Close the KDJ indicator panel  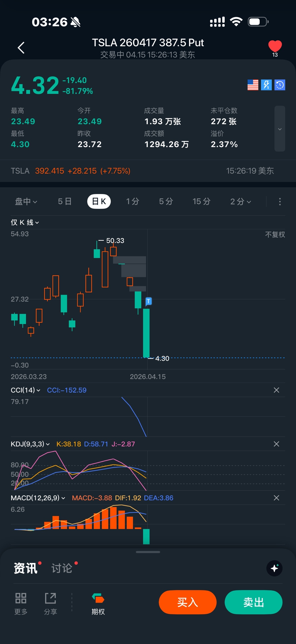click(x=276, y=444)
